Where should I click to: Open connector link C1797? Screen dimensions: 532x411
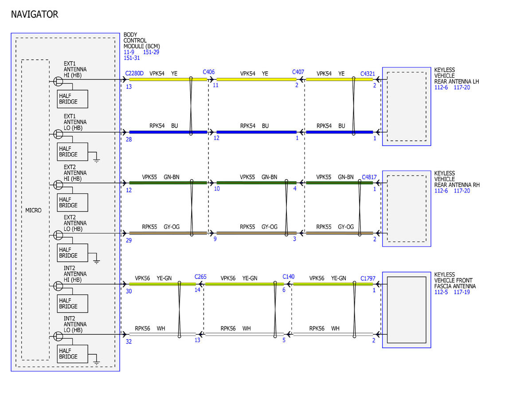click(x=368, y=278)
